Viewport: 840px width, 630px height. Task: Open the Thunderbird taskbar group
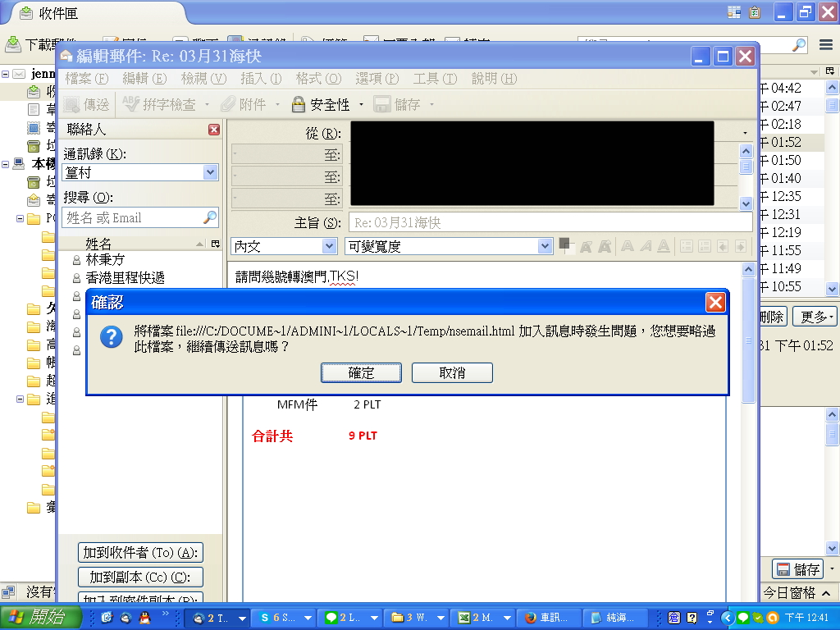[217, 618]
